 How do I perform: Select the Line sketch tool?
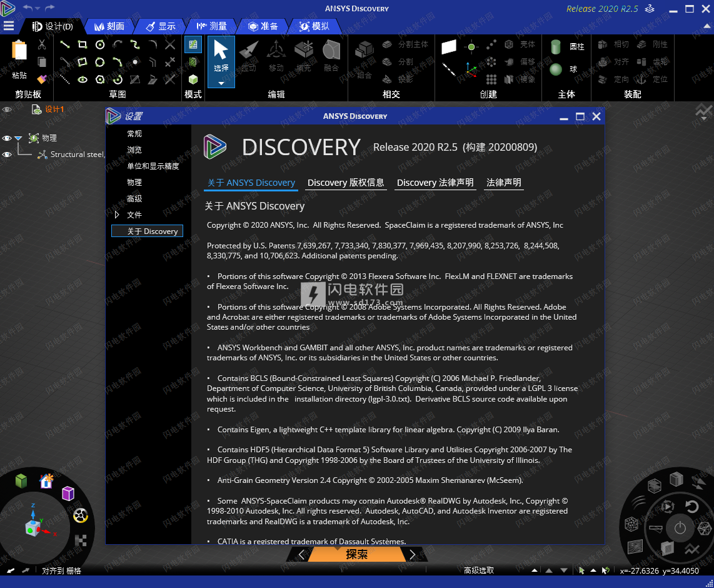point(64,44)
